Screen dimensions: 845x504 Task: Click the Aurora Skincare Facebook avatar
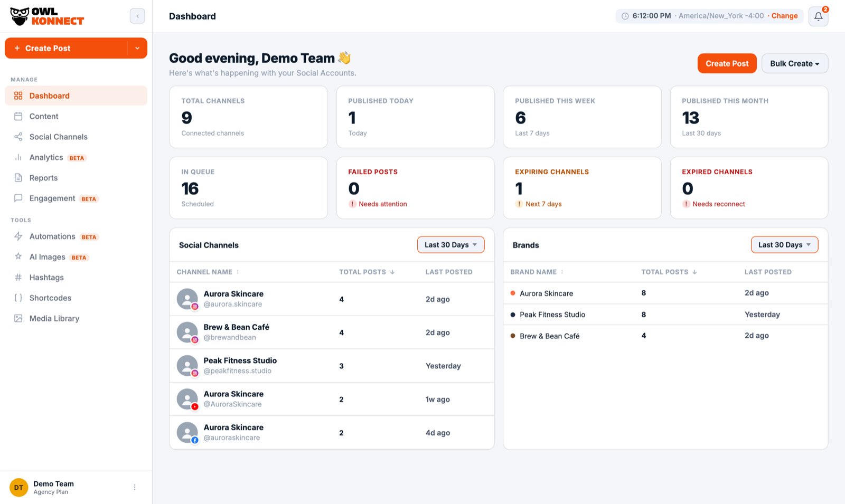[187, 433]
